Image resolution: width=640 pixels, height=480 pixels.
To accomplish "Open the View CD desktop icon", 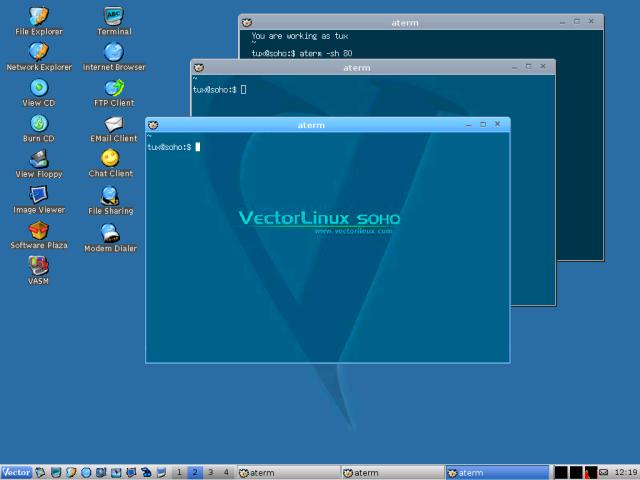I will [x=39, y=93].
